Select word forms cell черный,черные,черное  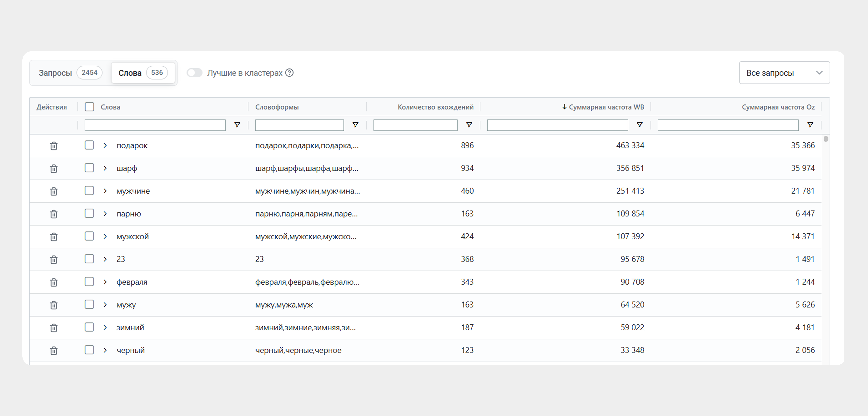coord(298,350)
